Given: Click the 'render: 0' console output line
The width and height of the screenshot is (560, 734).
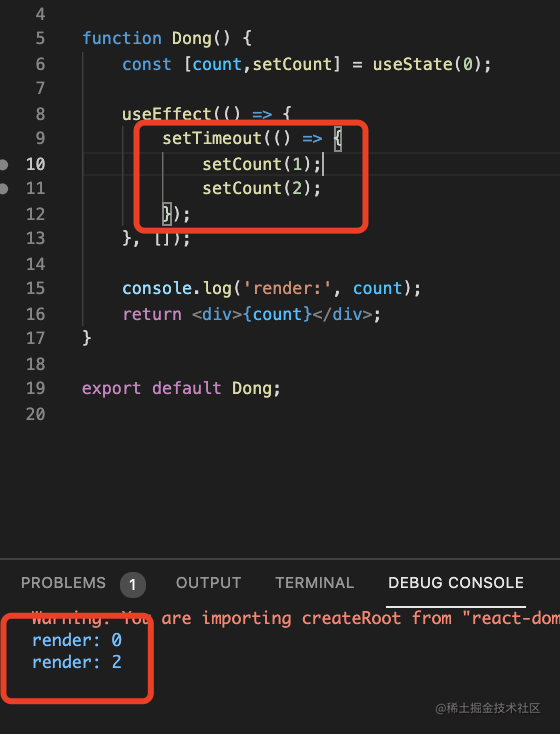Looking at the screenshot, I should (x=77, y=640).
